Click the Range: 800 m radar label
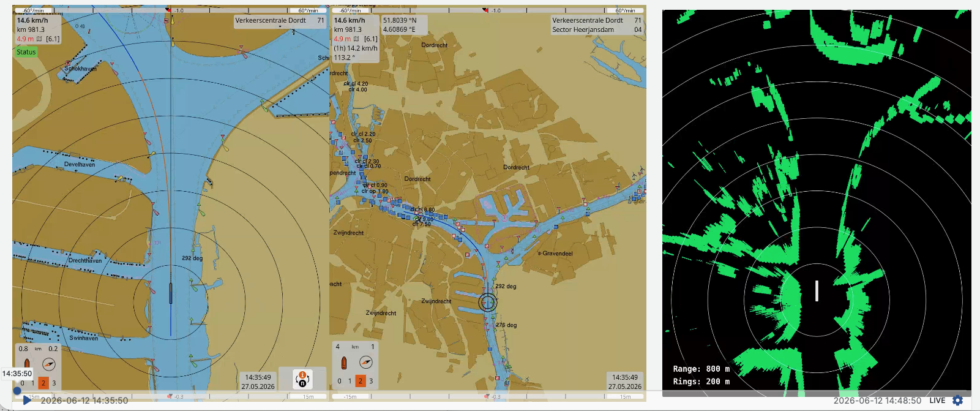The image size is (980, 411). (701, 369)
